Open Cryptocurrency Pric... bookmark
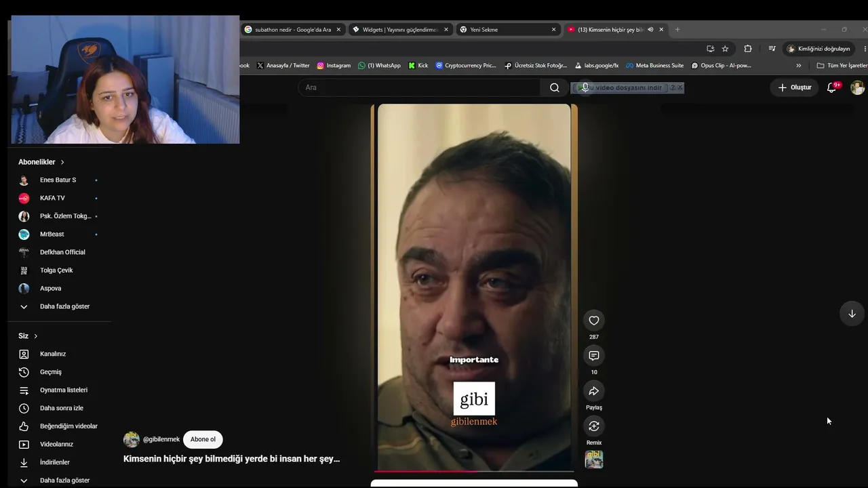Image resolution: width=868 pixels, height=488 pixels. [466, 66]
